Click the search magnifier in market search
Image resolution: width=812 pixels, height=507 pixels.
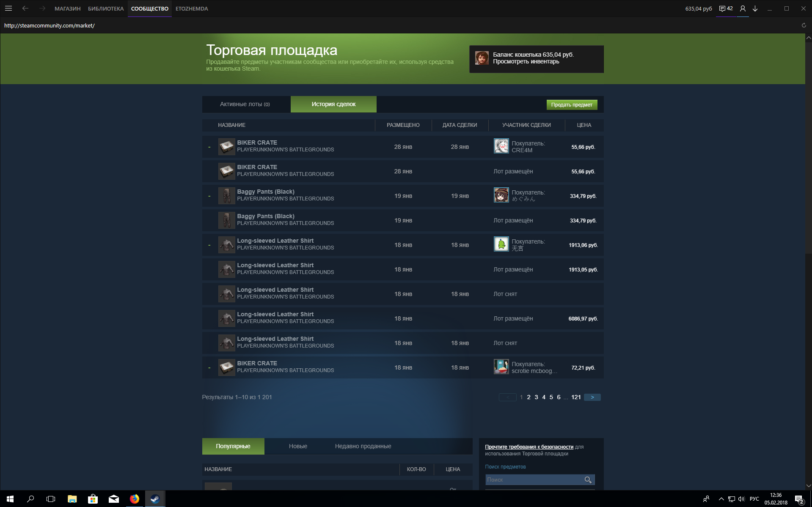click(x=588, y=480)
